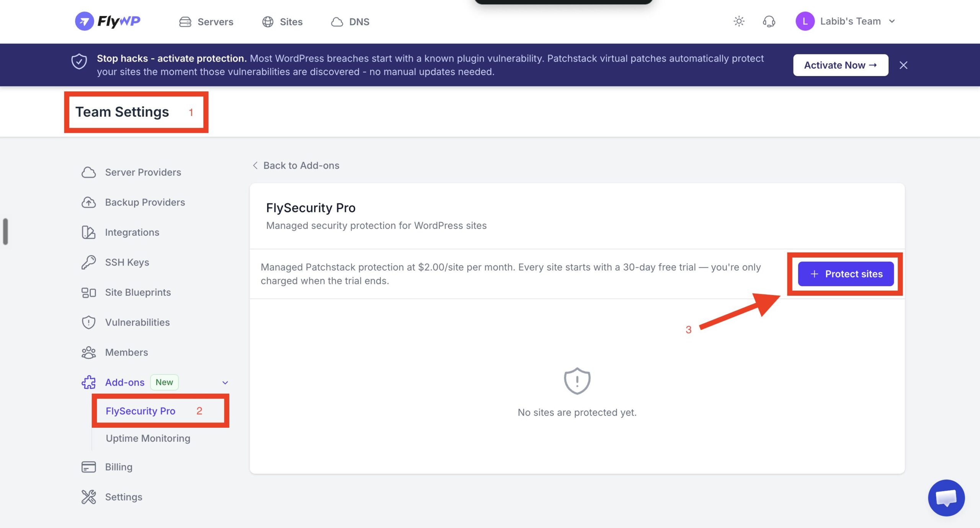The height and width of the screenshot is (528, 980).
Task: Open the Settings sidebar item
Action: tap(124, 497)
